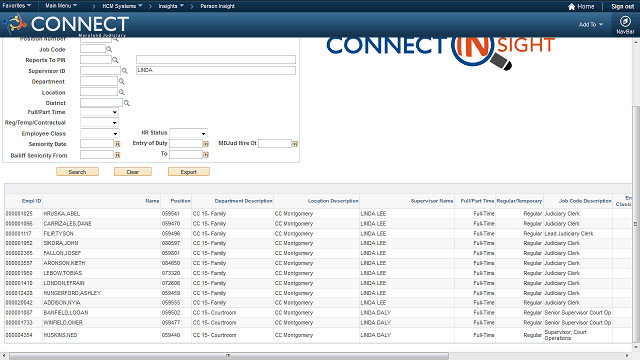
Task: Click the Connect logo icon
Action: tap(16, 23)
